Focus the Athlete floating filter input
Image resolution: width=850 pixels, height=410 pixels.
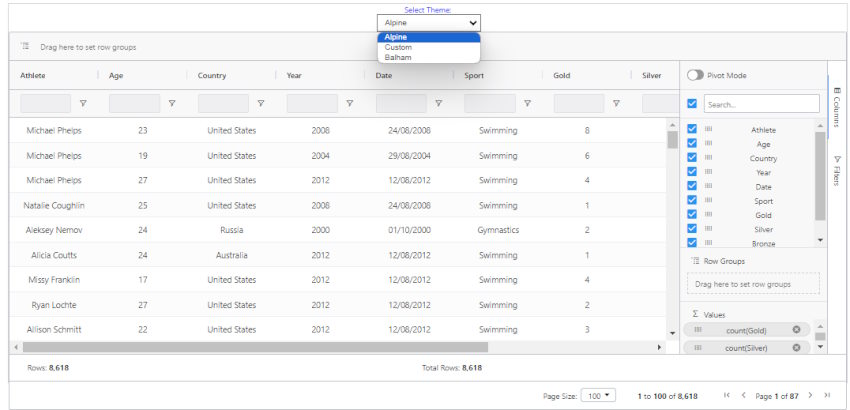(46, 103)
